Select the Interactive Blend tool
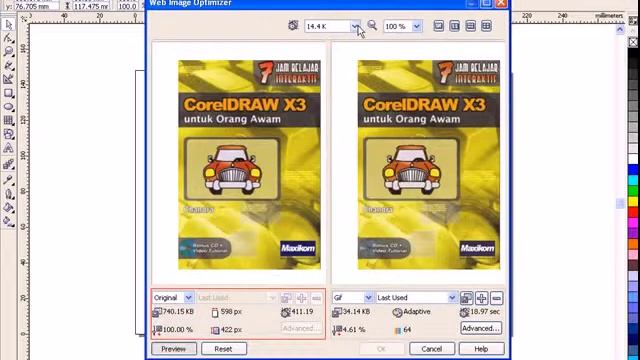Screen dimensions: 640x360 (x=8, y=164)
